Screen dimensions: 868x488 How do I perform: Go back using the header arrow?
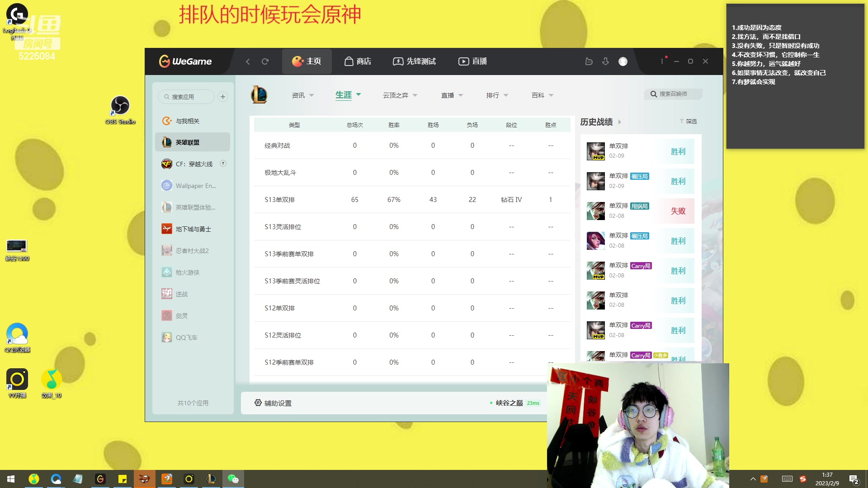[x=248, y=61]
